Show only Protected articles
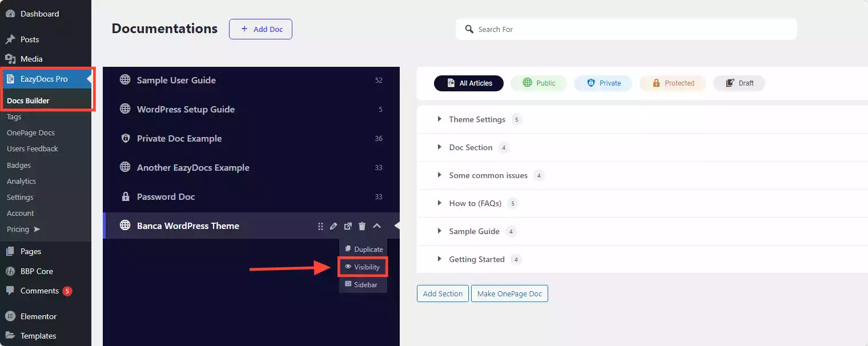The width and height of the screenshot is (868, 346). tap(673, 83)
